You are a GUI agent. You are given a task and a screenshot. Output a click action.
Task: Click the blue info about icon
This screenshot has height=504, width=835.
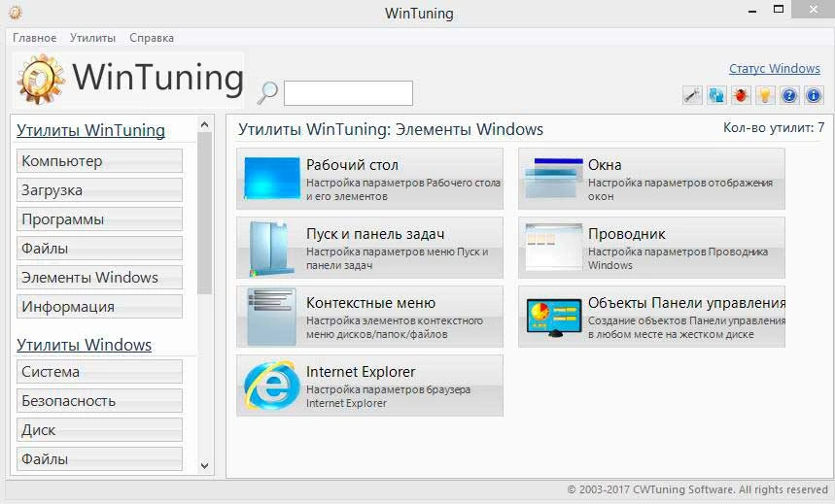(814, 96)
